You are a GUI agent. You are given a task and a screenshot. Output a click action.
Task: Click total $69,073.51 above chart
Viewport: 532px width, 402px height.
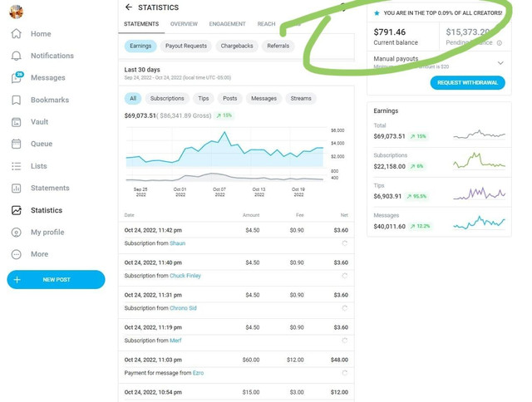[x=140, y=115]
